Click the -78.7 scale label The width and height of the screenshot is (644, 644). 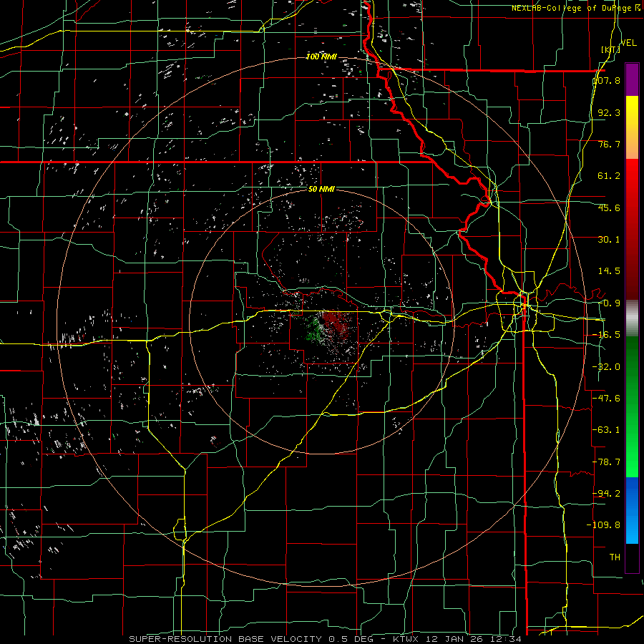(607, 462)
